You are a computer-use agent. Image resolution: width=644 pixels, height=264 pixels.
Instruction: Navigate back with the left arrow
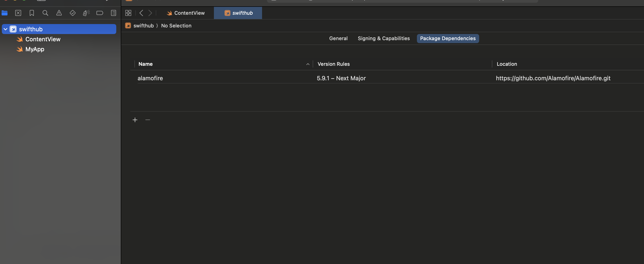click(x=141, y=13)
